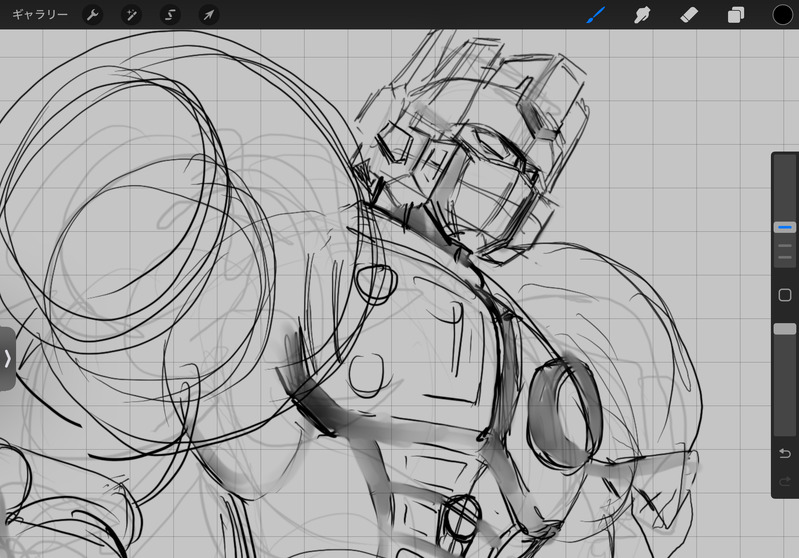This screenshot has height=558, width=799.
Task: Select the Brush tool
Action: pos(595,15)
